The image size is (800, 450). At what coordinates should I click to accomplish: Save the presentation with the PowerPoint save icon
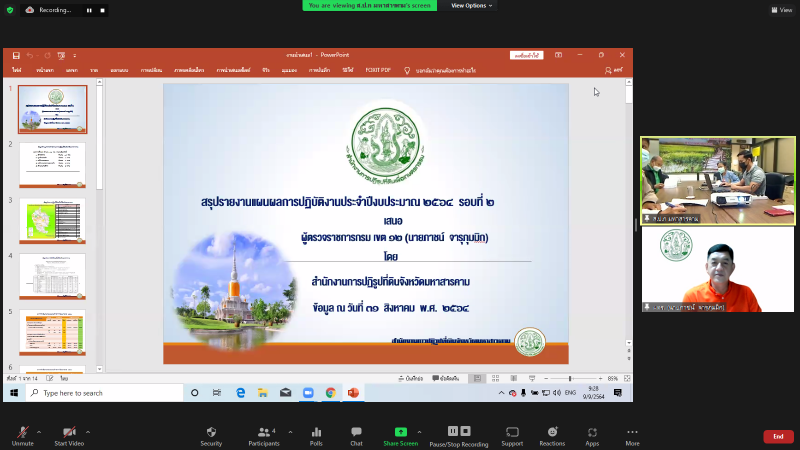coord(16,56)
